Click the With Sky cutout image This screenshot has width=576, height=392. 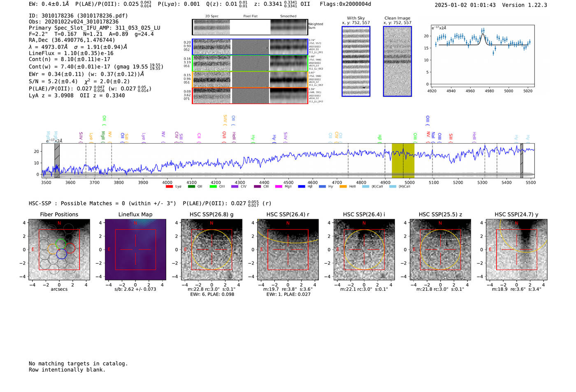(356, 61)
